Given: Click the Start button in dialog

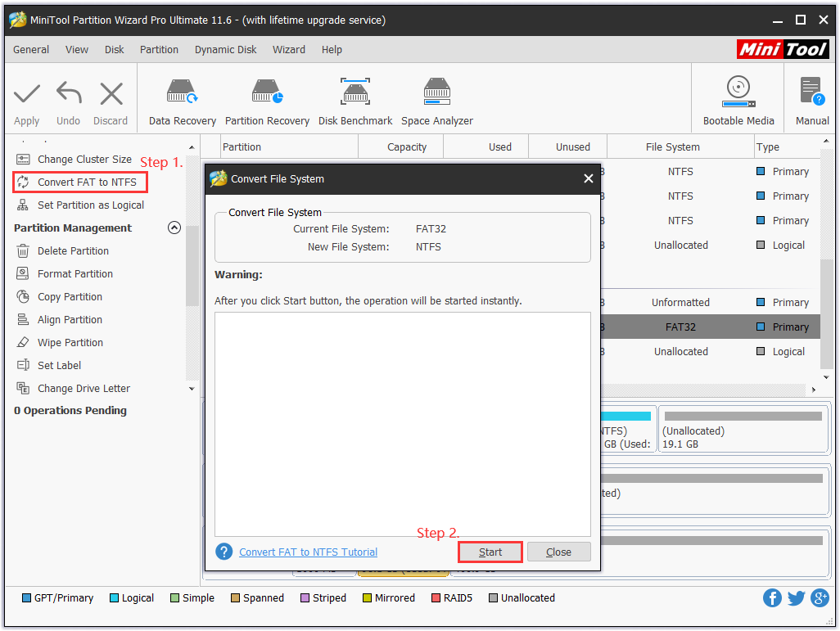Looking at the screenshot, I should (490, 552).
